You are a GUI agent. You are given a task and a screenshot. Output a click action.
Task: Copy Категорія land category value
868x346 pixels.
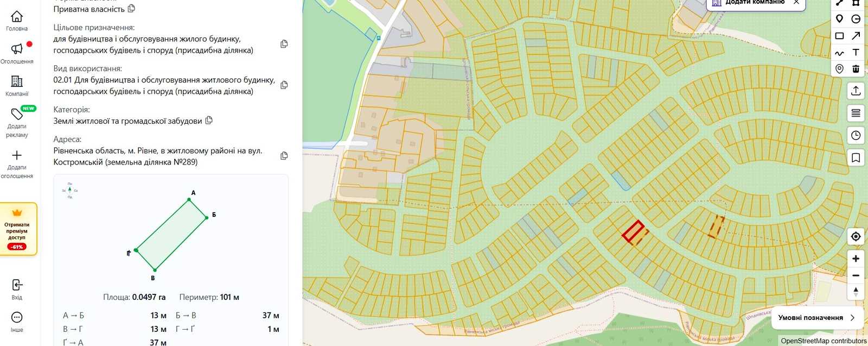click(x=209, y=121)
